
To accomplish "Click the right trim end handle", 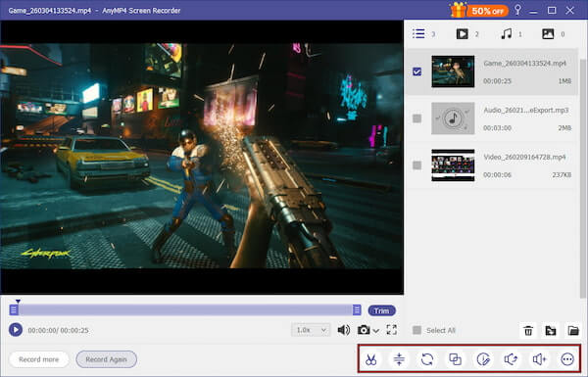I will tap(357, 309).
